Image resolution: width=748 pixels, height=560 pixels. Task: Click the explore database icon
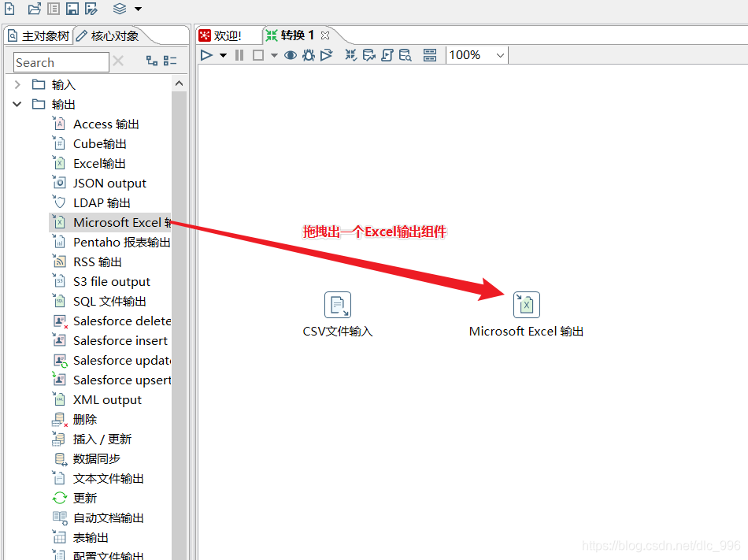click(x=405, y=55)
